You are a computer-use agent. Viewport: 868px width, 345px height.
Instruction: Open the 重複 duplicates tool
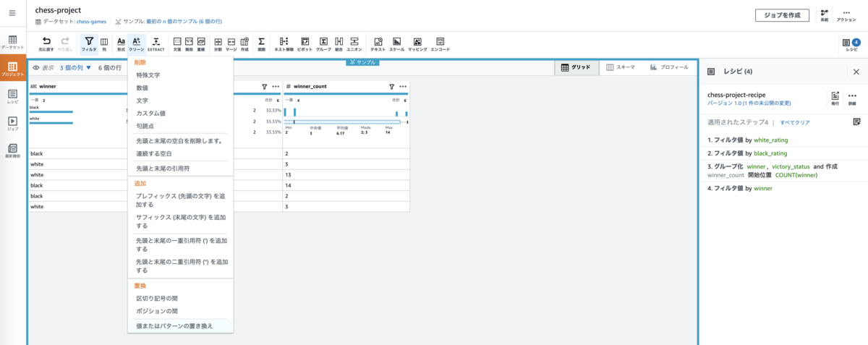coord(200,44)
